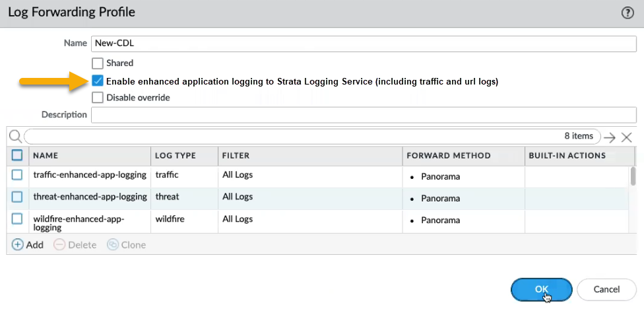644x313 pixels.
Task: Open the help question mark icon
Action: [x=628, y=13]
